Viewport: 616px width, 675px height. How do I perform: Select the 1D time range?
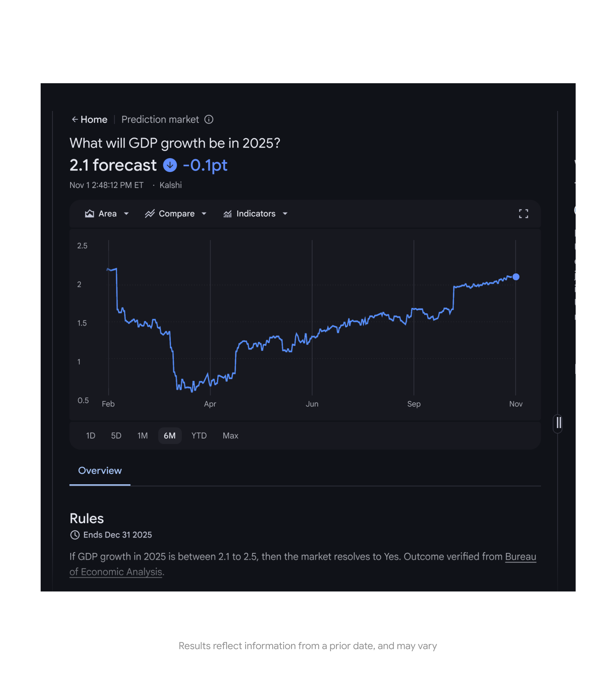tap(90, 436)
